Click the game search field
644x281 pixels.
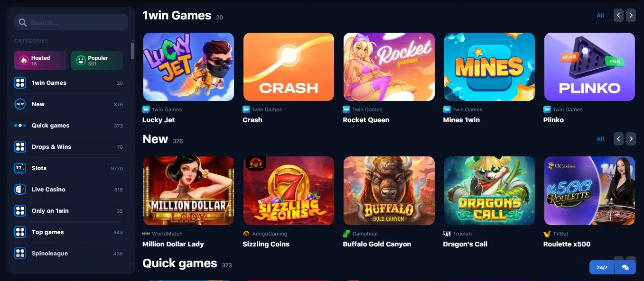[x=71, y=22]
